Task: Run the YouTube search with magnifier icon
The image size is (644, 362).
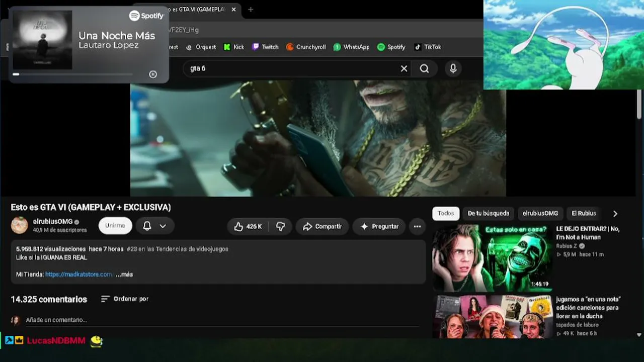Action: point(425,68)
